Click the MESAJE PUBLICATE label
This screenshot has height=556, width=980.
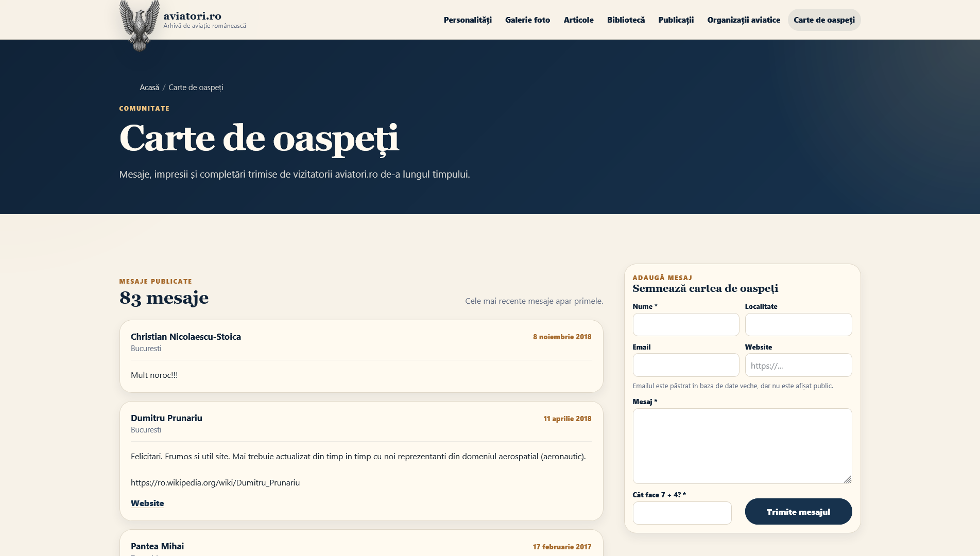coord(156,281)
